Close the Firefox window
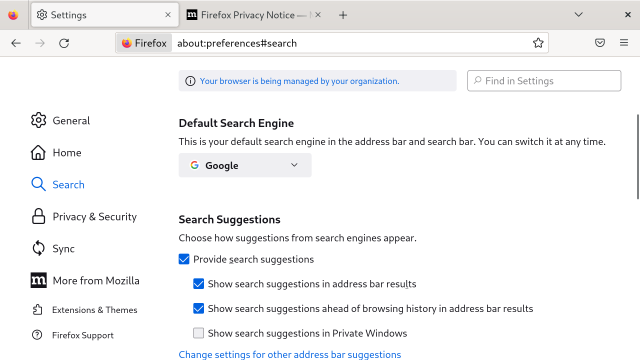The height and width of the screenshot is (360, 640). point(628,15)
